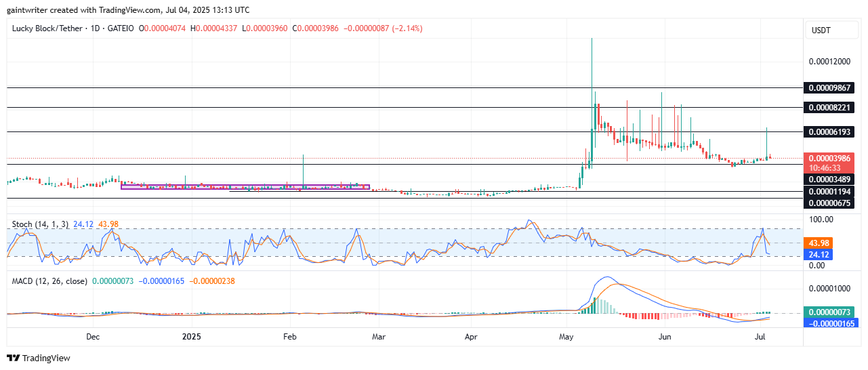The image size is (868, 370).
Task: Click the Feb label on time axis
Action: coord(289,336)
